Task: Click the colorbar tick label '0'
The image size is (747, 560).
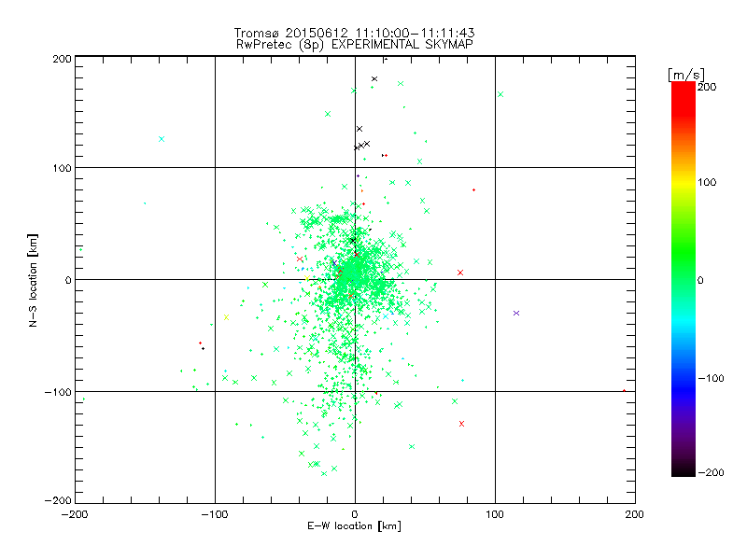Action: (700, 280)
